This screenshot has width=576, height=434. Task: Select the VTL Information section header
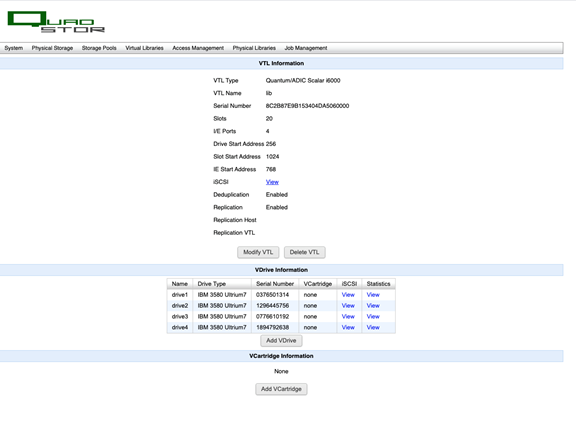[281, 63]
